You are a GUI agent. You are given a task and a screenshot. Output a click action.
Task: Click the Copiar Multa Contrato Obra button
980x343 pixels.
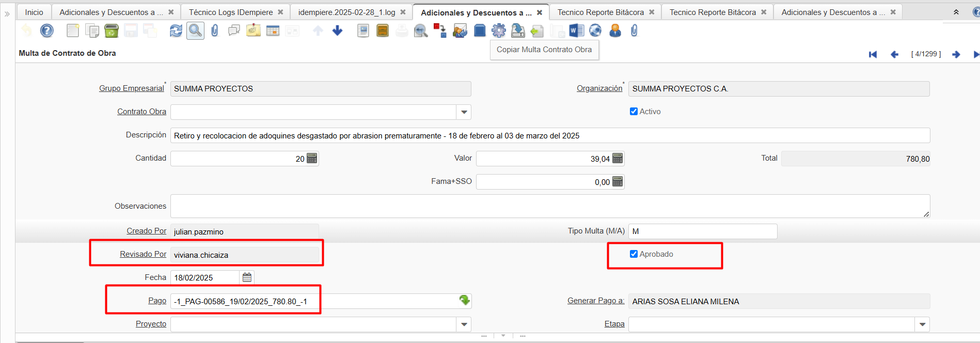pos(544,50)
